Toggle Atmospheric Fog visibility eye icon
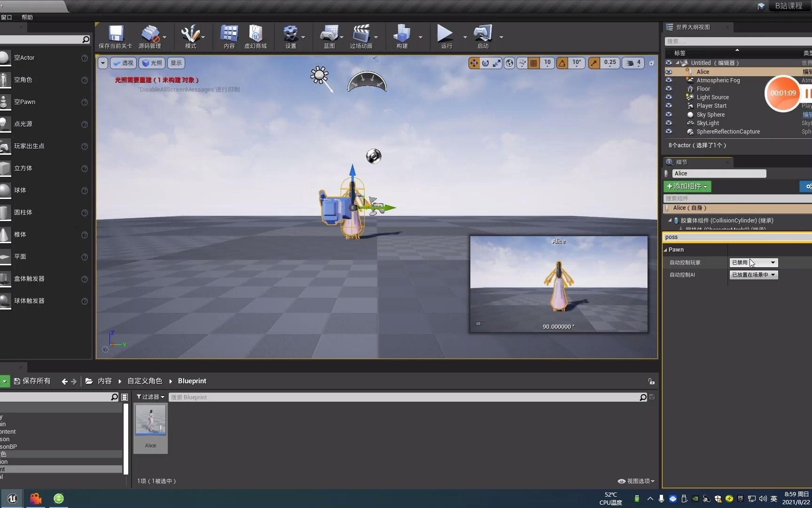The height and width of the screenshot is (508, 812). click(x=669, y=80)
